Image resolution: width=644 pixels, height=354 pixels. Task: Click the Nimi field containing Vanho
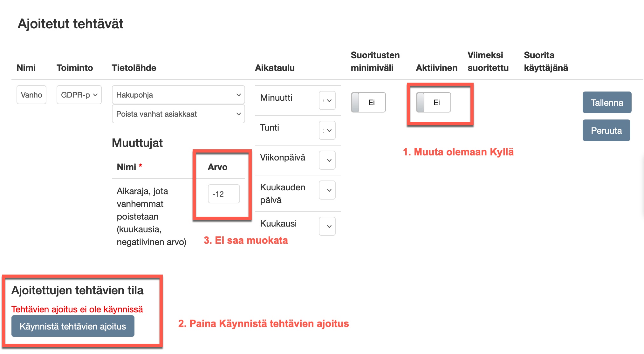(31, 95)
